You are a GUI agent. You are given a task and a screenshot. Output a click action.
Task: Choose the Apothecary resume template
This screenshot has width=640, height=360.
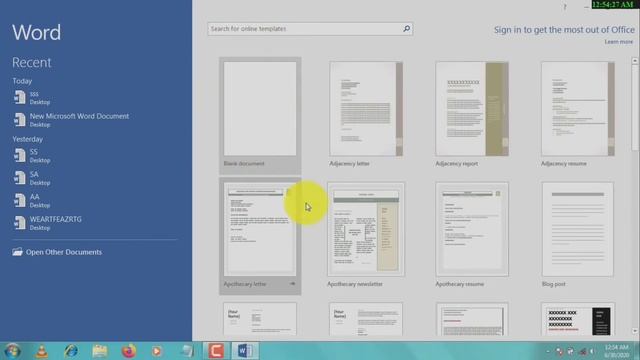coord(472,235)
